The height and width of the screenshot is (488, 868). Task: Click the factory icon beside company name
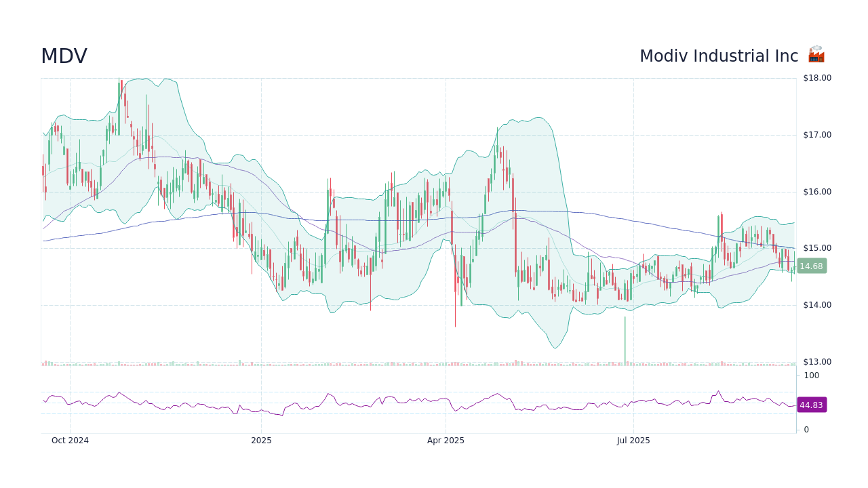click(816, 55)
